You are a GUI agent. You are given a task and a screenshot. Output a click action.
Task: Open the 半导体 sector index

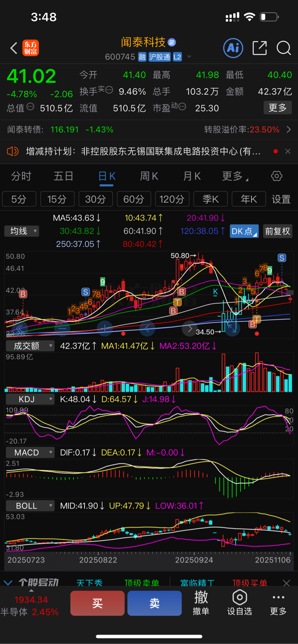(29, 606)
